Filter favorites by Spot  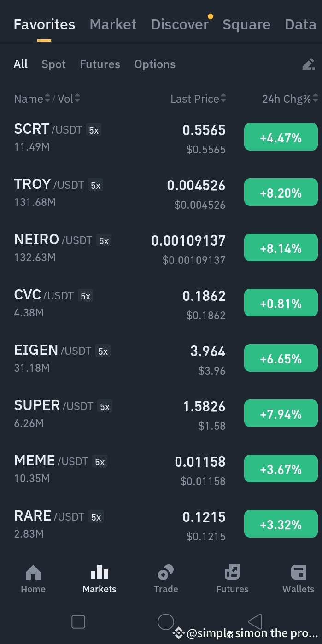pos(53,64)
